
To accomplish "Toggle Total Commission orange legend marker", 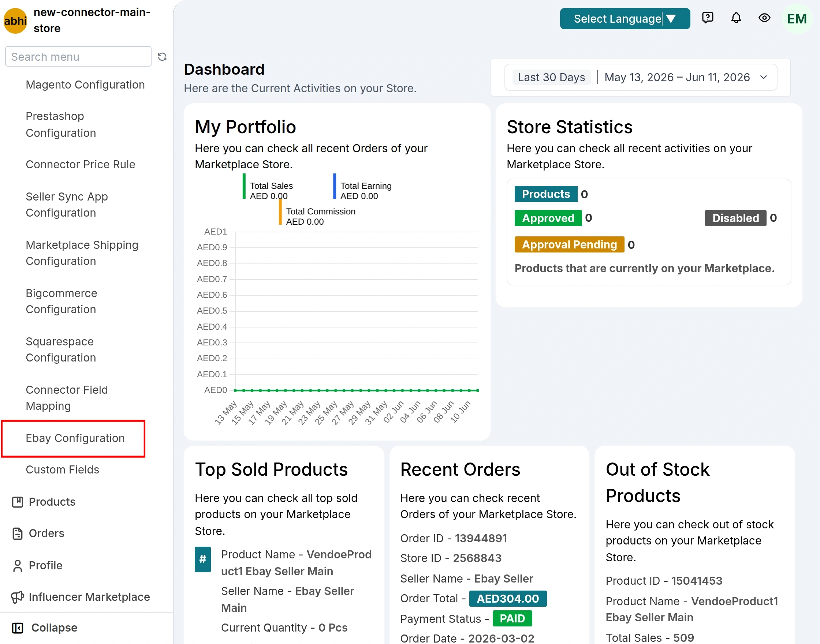I will (280, 212).
